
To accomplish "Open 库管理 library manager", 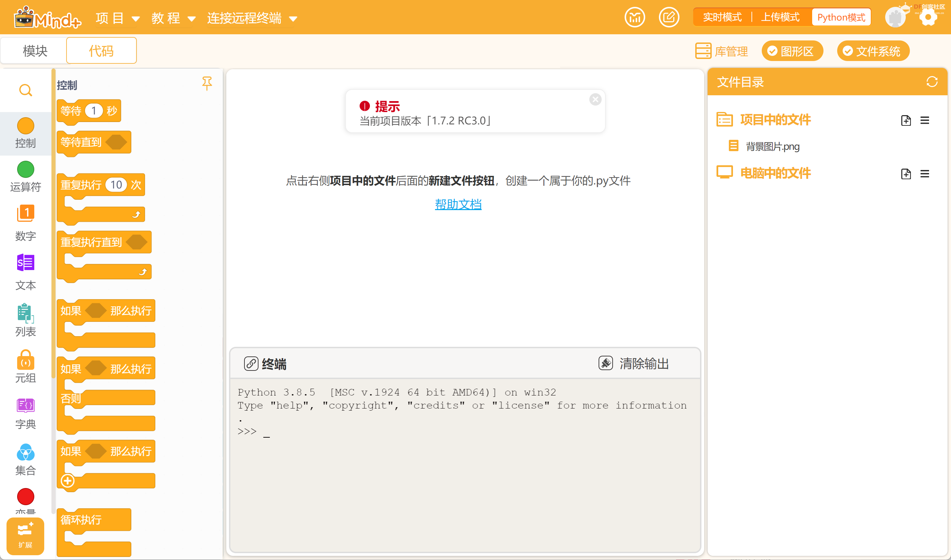I will (721, 51).
